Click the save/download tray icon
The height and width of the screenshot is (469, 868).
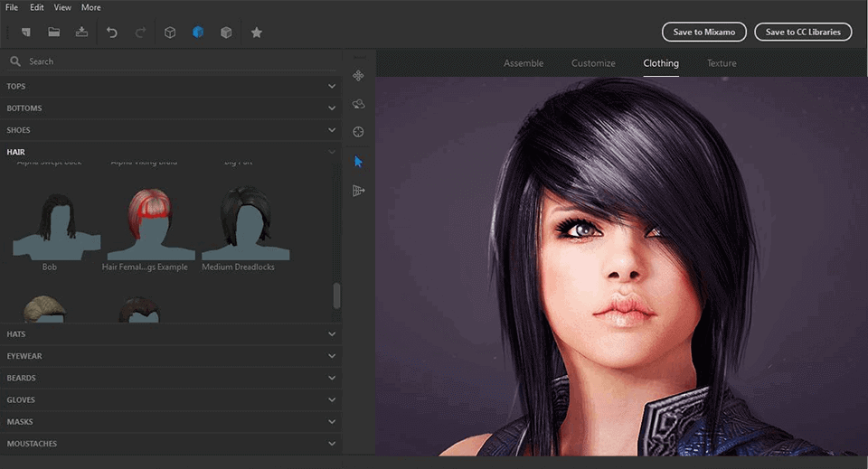[82, 33]
